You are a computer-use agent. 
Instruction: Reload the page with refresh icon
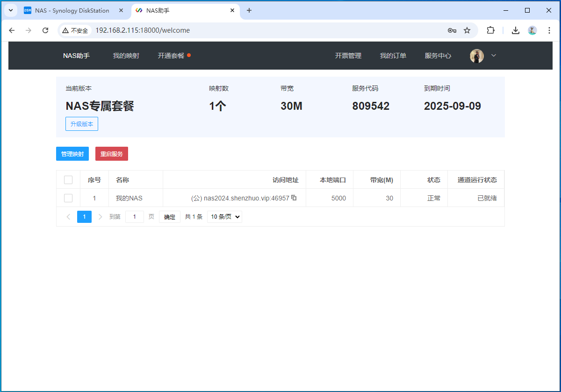45,30
